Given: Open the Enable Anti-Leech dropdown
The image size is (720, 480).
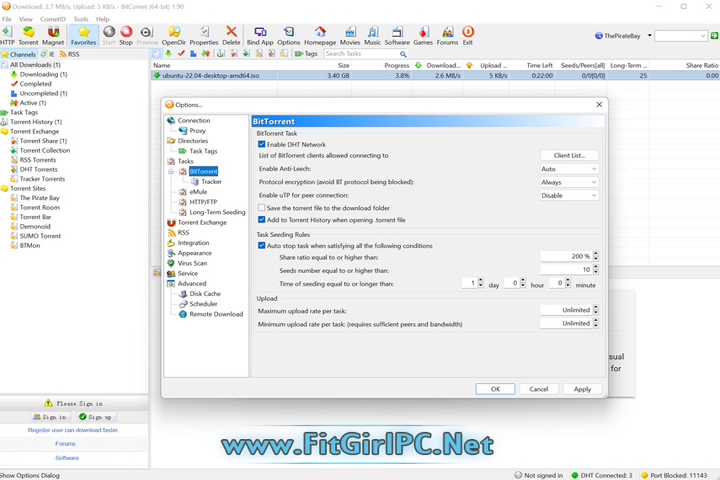Looking at the screenshot, I should [x=569, y=169].
